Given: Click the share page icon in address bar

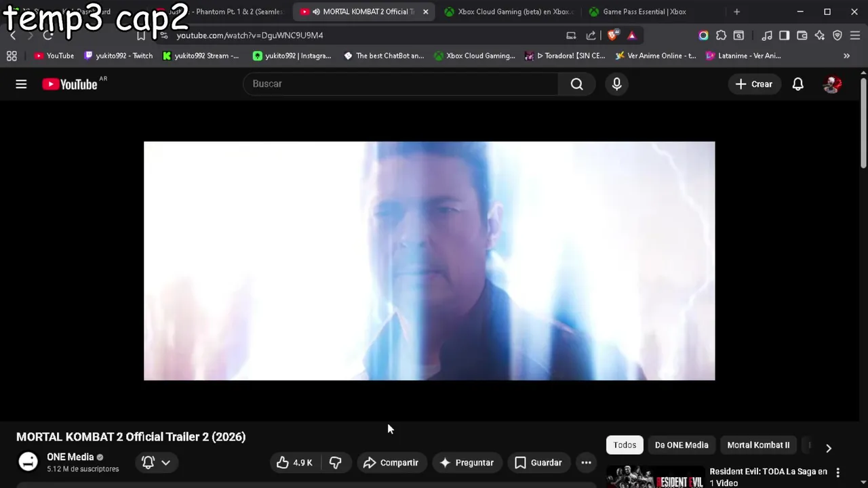Looking at the screenshot, I should click(591, 35).
